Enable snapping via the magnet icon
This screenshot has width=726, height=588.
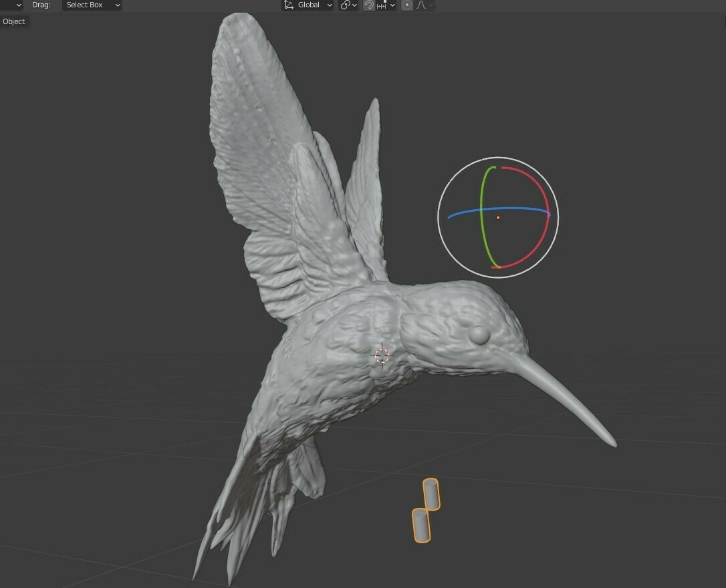coord(368,5)
